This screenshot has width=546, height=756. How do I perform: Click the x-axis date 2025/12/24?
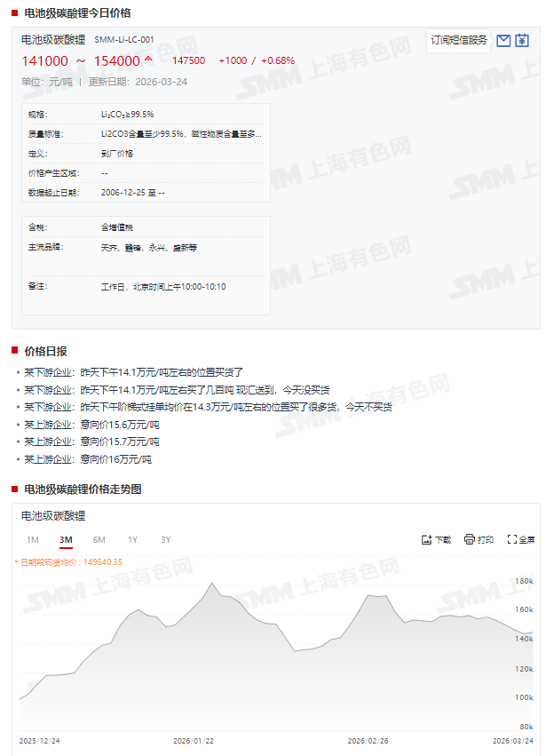pyautogui.click(x=40, y=741)
